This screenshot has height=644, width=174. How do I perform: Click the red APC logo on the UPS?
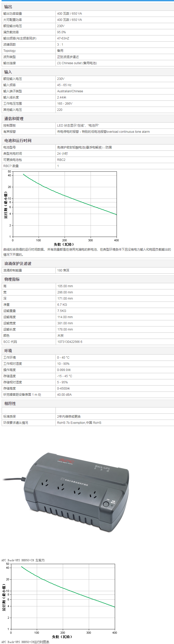tap(66, 461)
